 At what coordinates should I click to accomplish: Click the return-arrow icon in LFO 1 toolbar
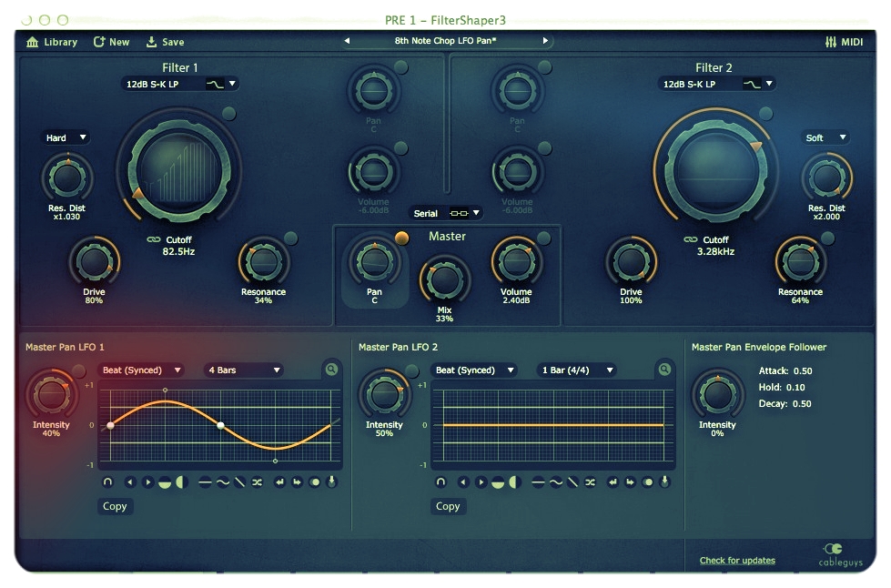click(279, 482)
